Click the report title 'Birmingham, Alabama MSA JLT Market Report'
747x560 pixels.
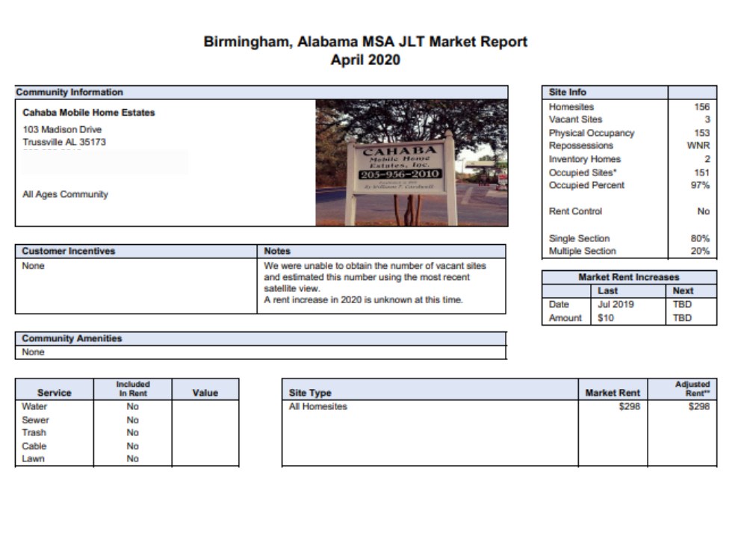365,42
